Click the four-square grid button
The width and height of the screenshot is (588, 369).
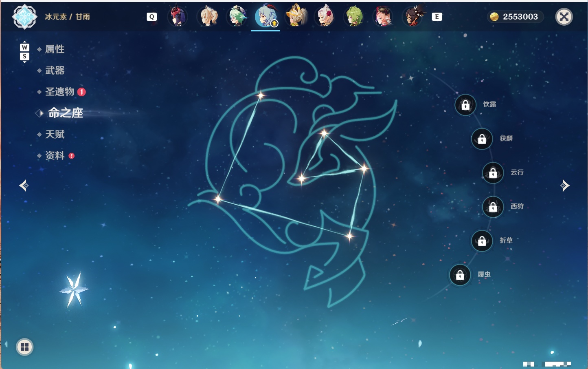point(24,347)
